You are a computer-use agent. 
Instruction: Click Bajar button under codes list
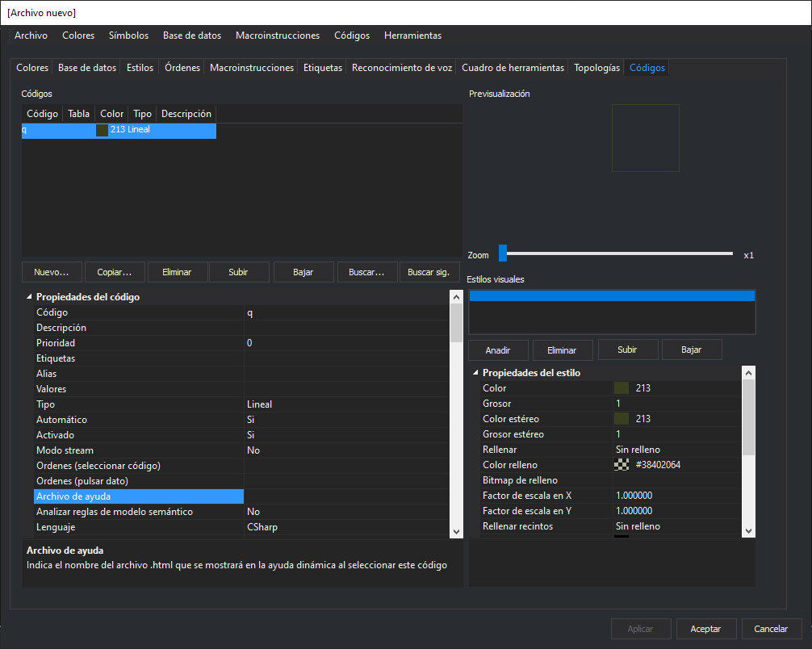click(x=303, y=272)
